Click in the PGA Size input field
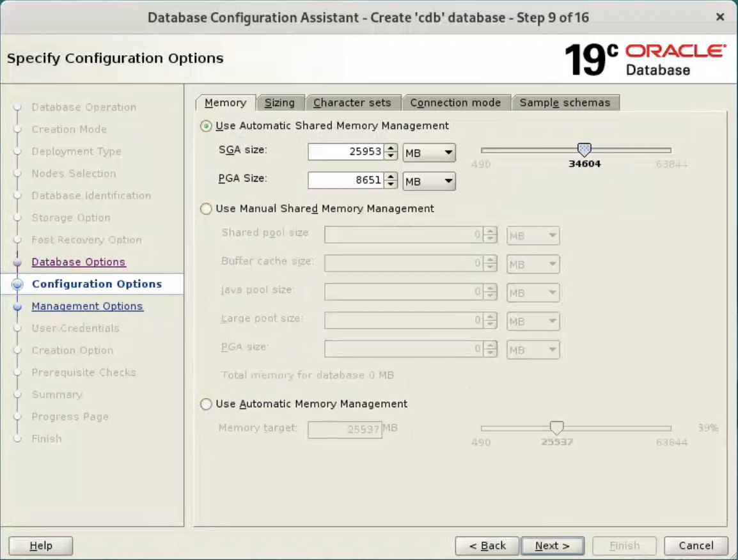The image size is (738, 560). 346,180
